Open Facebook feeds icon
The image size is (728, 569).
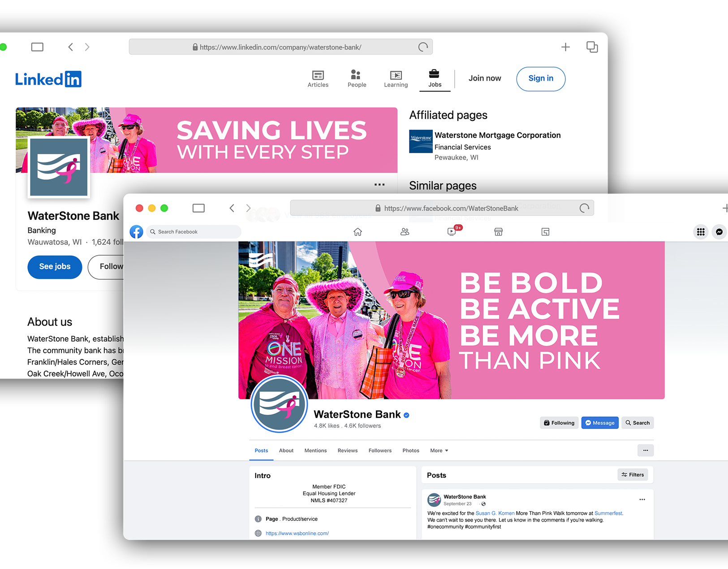[545, 232]
